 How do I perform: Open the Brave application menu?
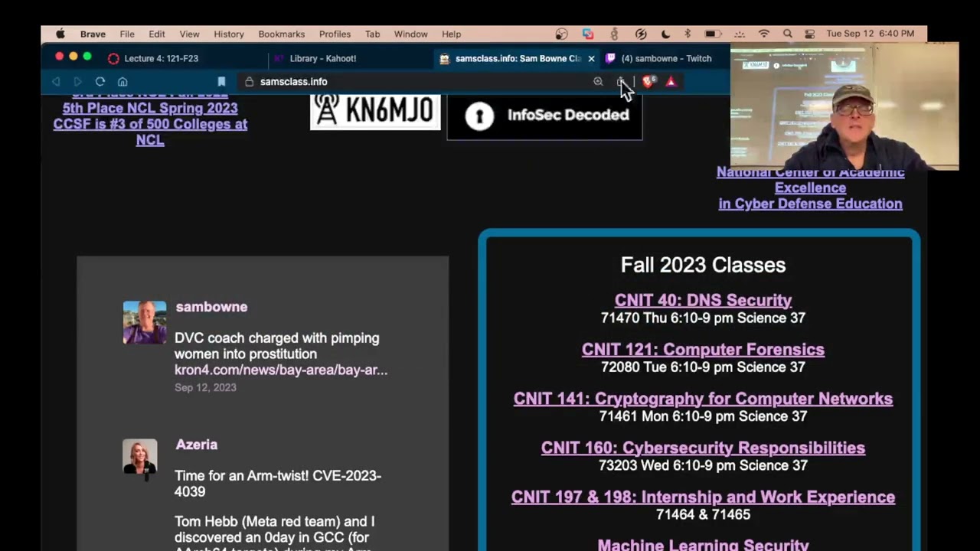click(93, 34)
